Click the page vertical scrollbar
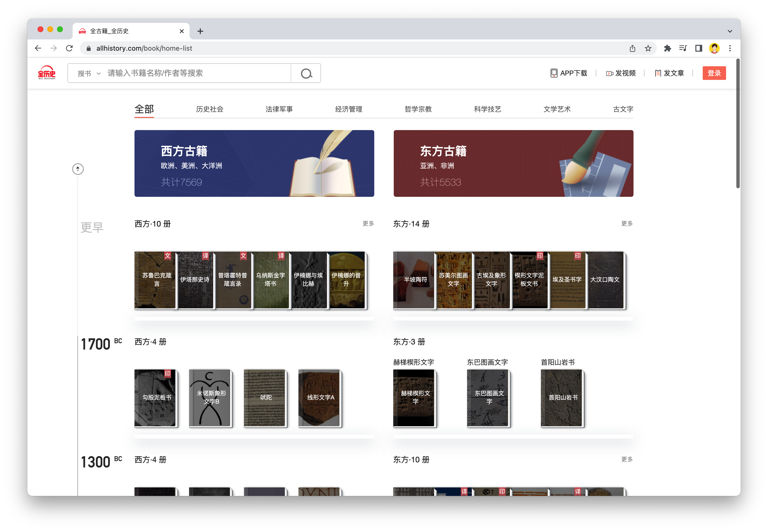 pyautogui.click(x=738, y=123)
